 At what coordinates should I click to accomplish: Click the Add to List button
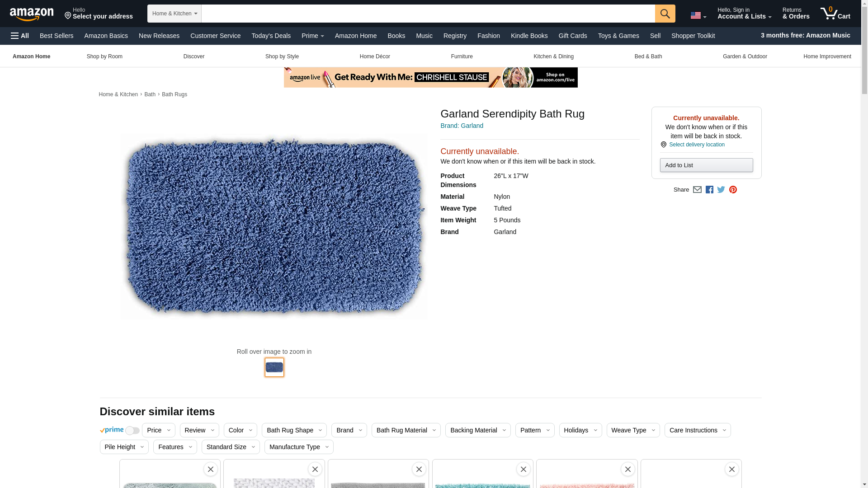pos(706,165)
